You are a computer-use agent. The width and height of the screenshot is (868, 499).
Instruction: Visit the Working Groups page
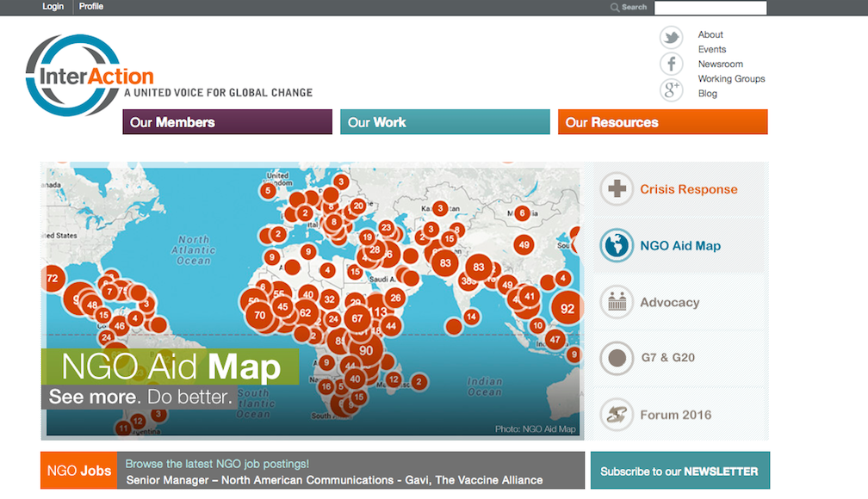pos(731,79)
